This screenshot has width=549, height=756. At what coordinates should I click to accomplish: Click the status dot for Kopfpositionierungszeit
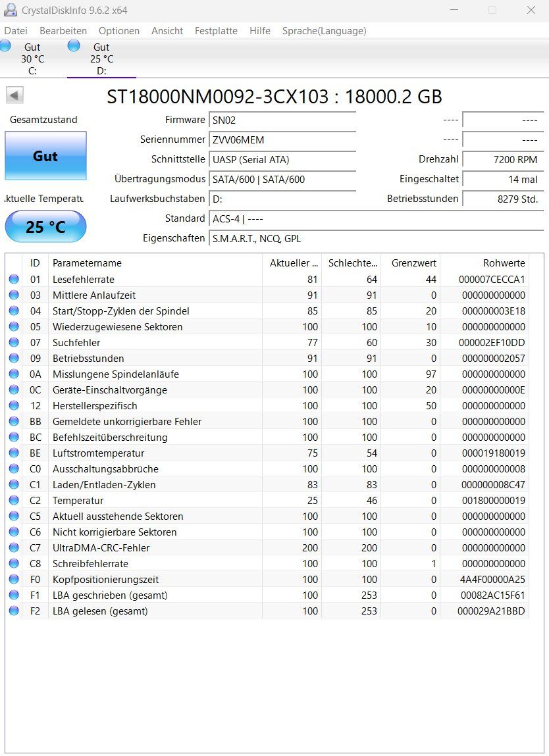[14, 579]
